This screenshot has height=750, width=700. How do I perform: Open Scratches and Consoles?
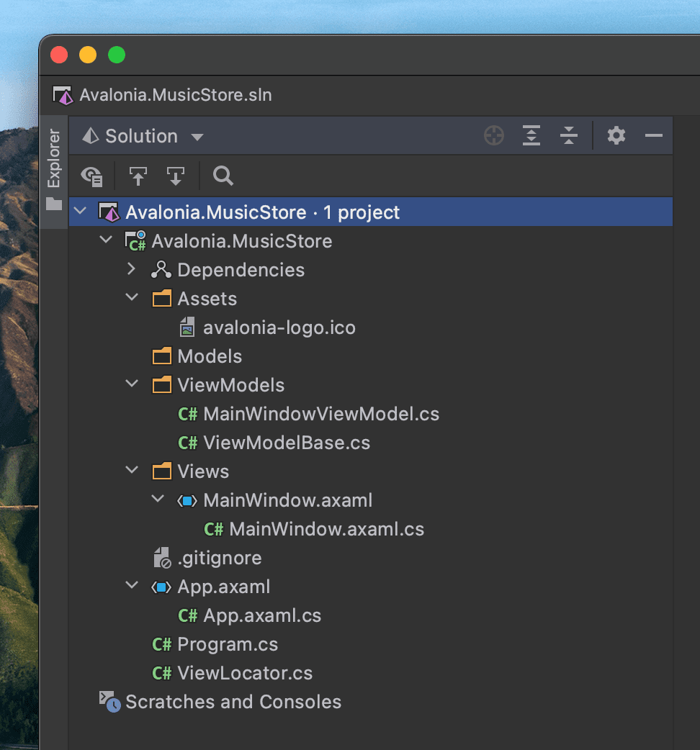pyautogui.click(x=233, y=702)
